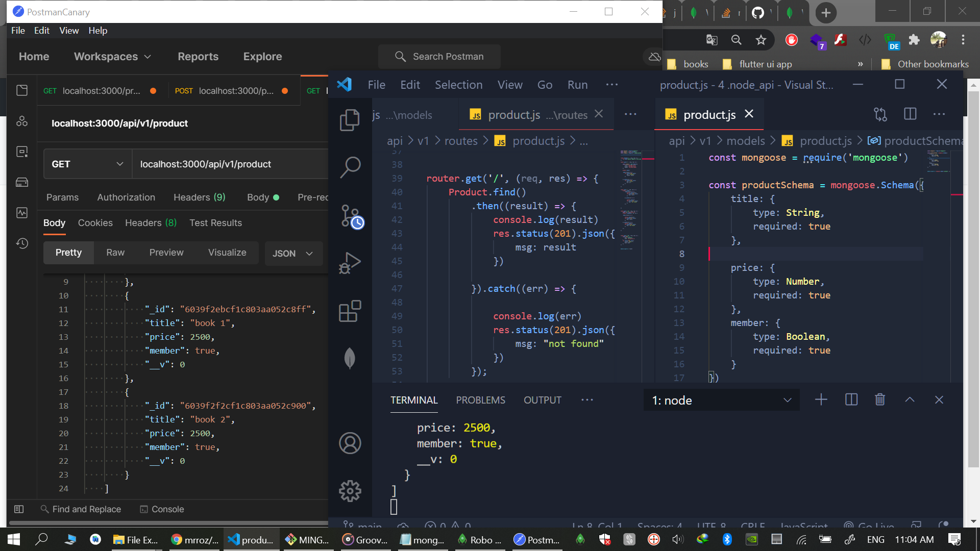Screen dimensions: 980x551
Task: Select Raw response view
Action: click(115, 253)
